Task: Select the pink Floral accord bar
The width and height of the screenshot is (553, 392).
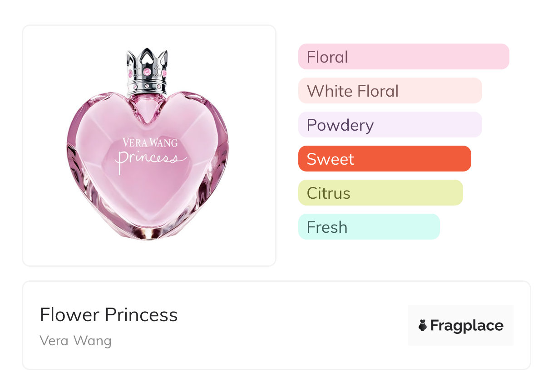Action: 403,57
